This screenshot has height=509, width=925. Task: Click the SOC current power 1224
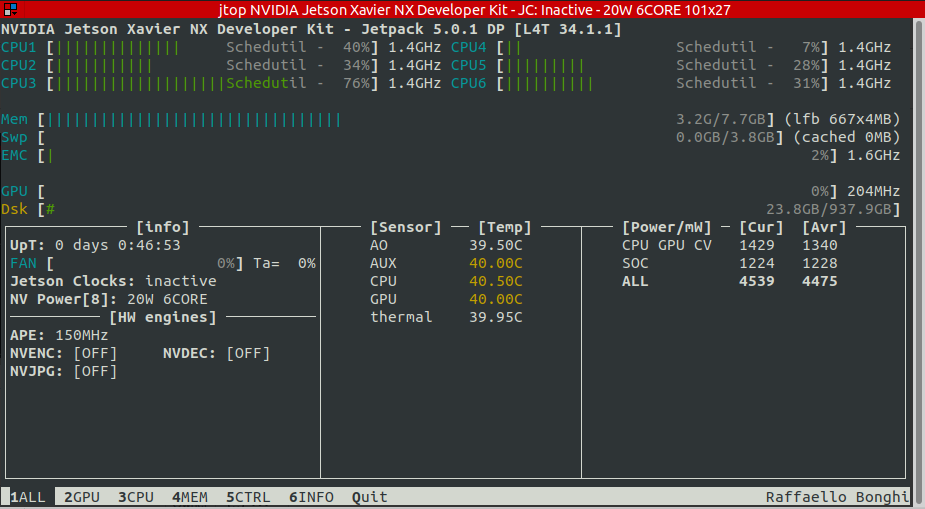[x=757, y=263]
